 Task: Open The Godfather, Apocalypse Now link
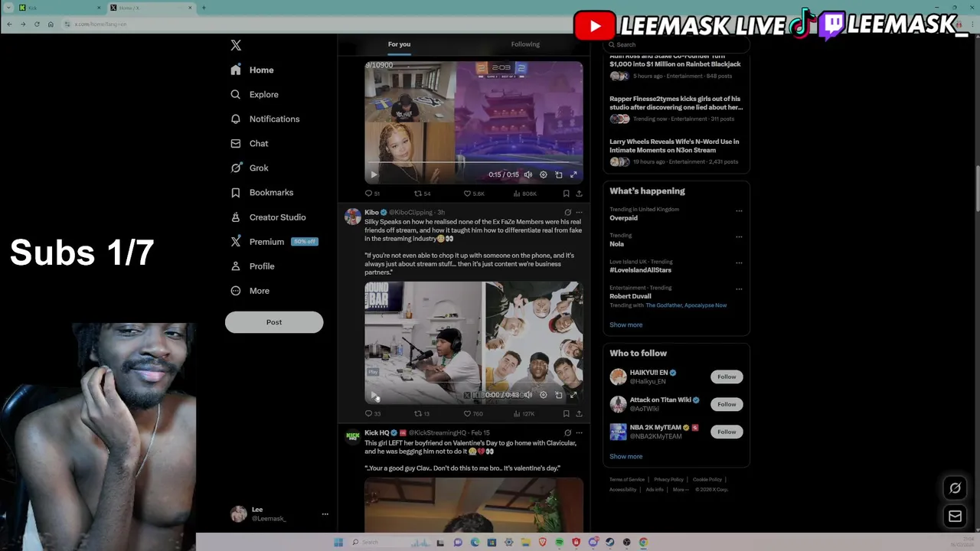[x=686, y=305]
